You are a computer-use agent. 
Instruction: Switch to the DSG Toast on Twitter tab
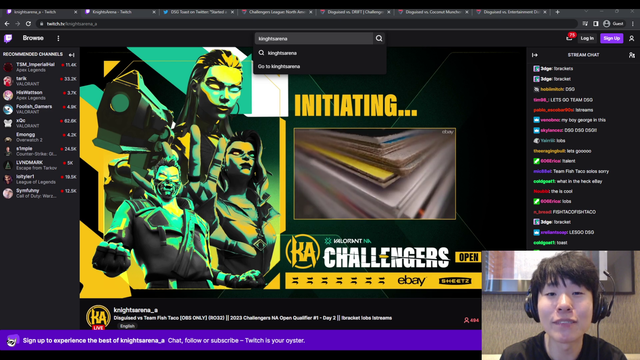tap(198, 12)
